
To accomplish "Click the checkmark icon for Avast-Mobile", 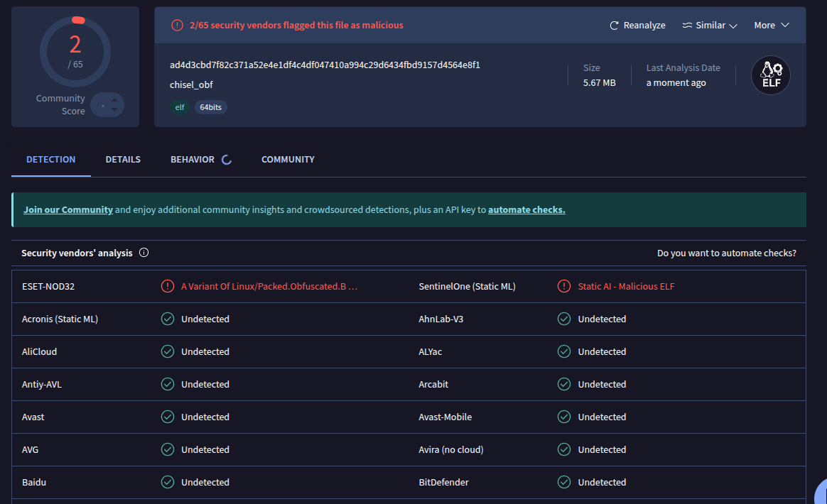I will click(564, 417).
